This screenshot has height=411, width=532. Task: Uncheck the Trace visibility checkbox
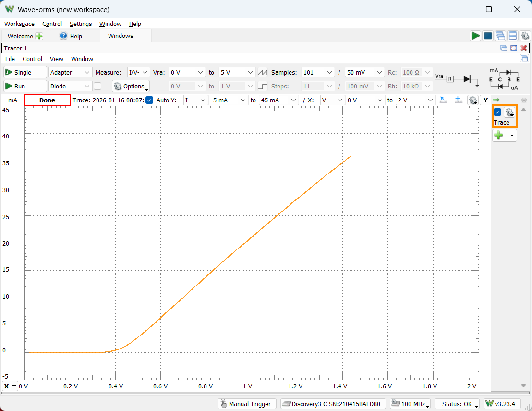(x=497, y=112)
